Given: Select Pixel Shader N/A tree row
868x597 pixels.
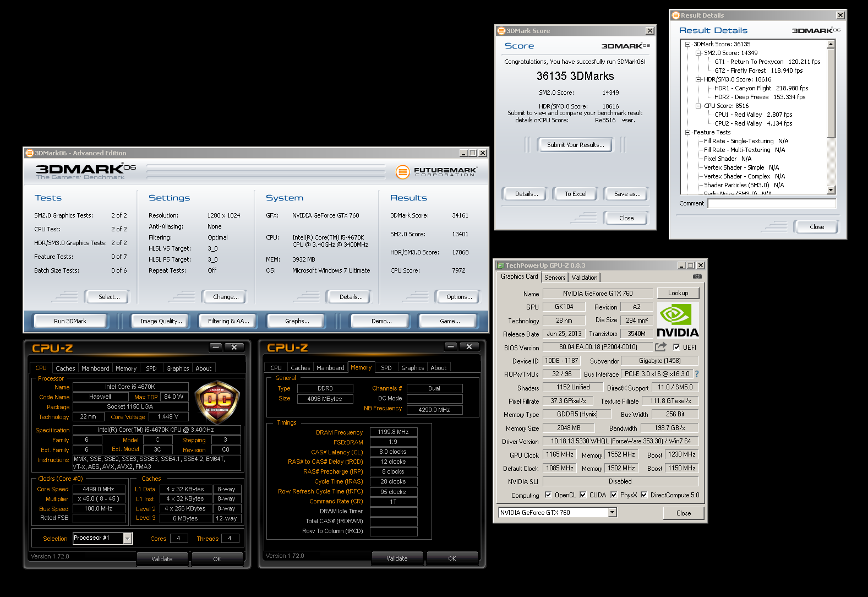Looking at the screenshot, I should pyautogui.click(x=728, y=159).
